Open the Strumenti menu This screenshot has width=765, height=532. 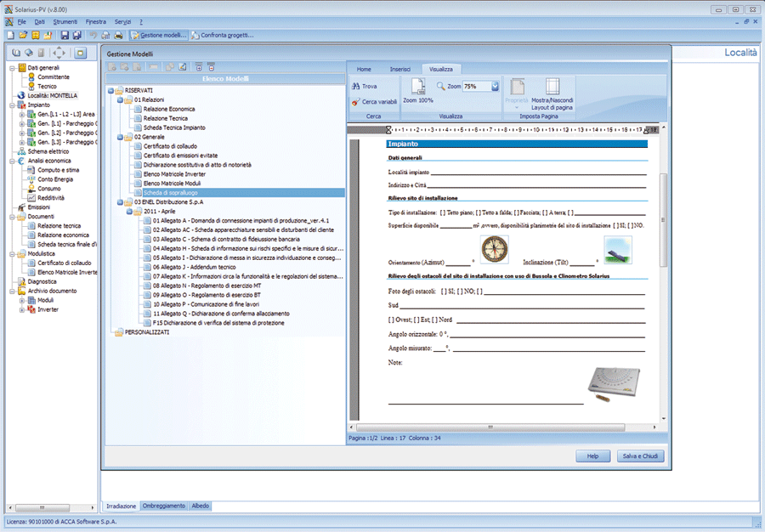pos(65,22)
